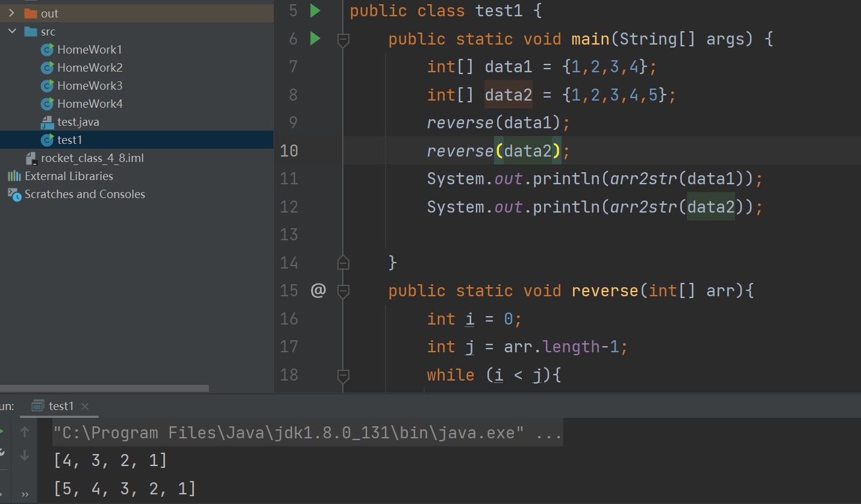This screenshot has width=861, height=504.
Task: Click the @ gutter icon on line 15
Action: [318, 290]
